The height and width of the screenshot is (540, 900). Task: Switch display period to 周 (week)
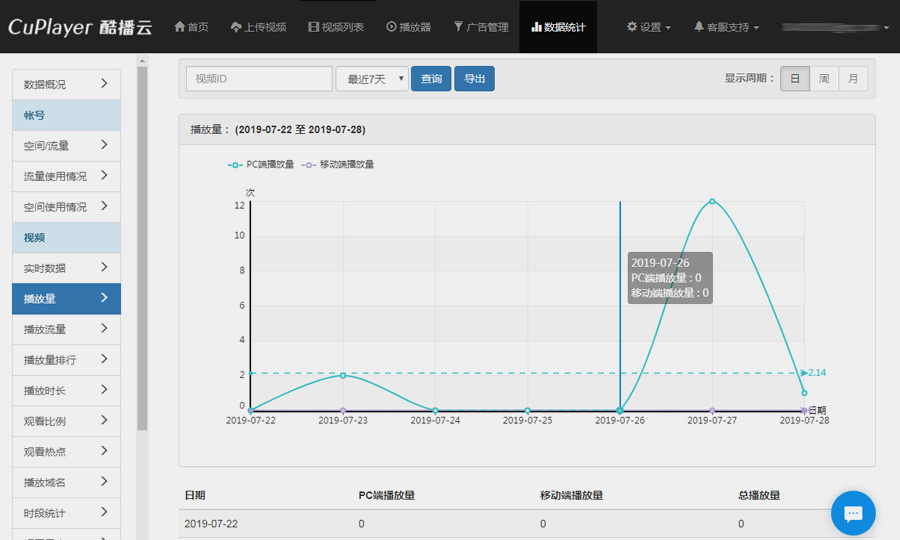(x=824, y=79)
